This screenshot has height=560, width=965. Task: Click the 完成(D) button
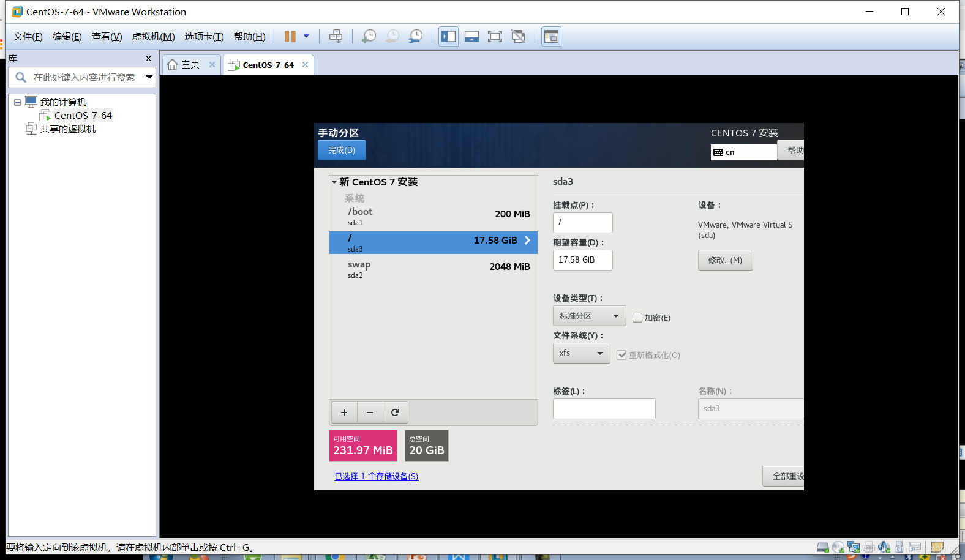tap(342, 150)
